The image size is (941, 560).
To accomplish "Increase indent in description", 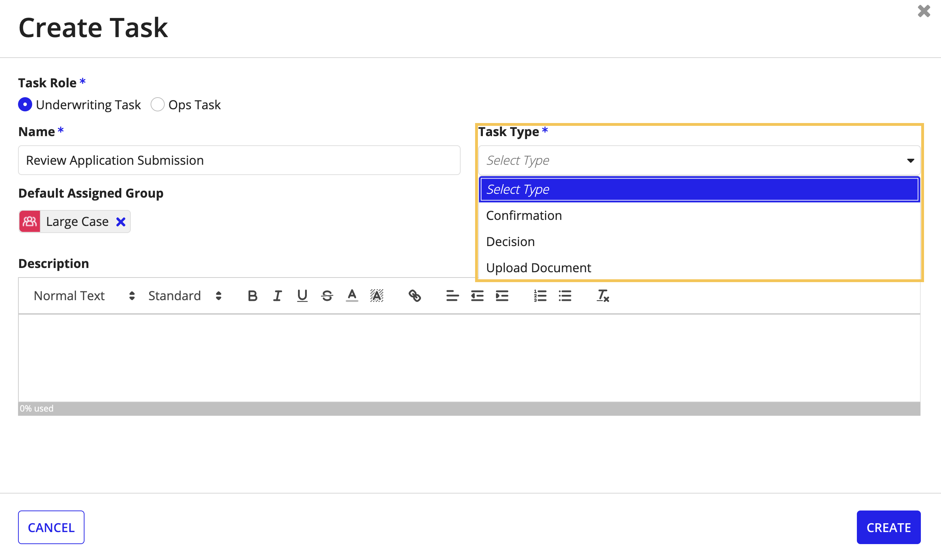I will tap(502, 296).
